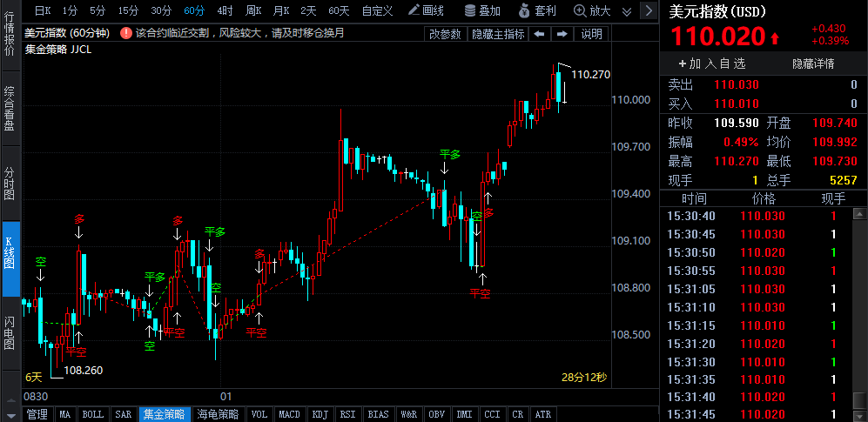868x422 pixels.
Task: Click the right arrow panel toggle
Action: click(649, 10)
